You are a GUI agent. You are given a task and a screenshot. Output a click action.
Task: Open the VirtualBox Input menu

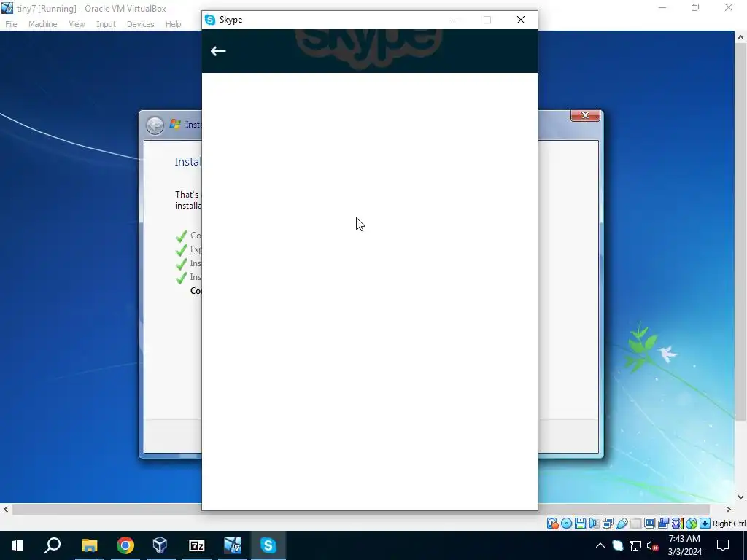click(106, 24)
